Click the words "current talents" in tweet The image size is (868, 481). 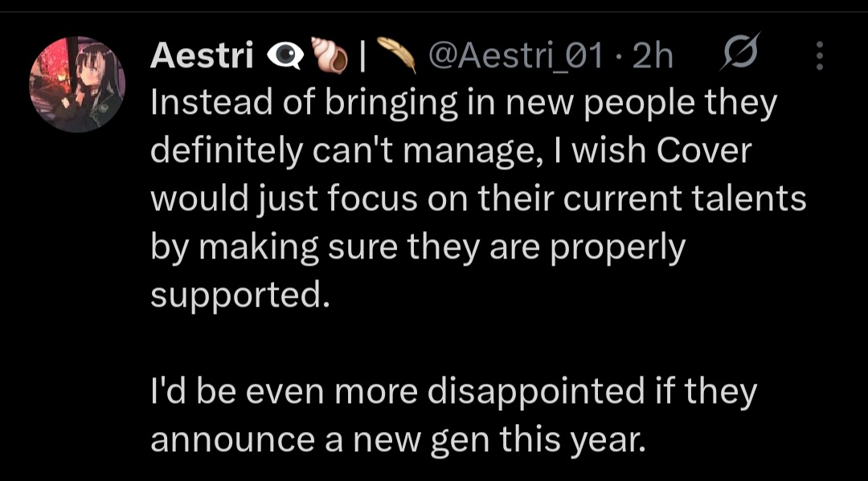(685, 198)
